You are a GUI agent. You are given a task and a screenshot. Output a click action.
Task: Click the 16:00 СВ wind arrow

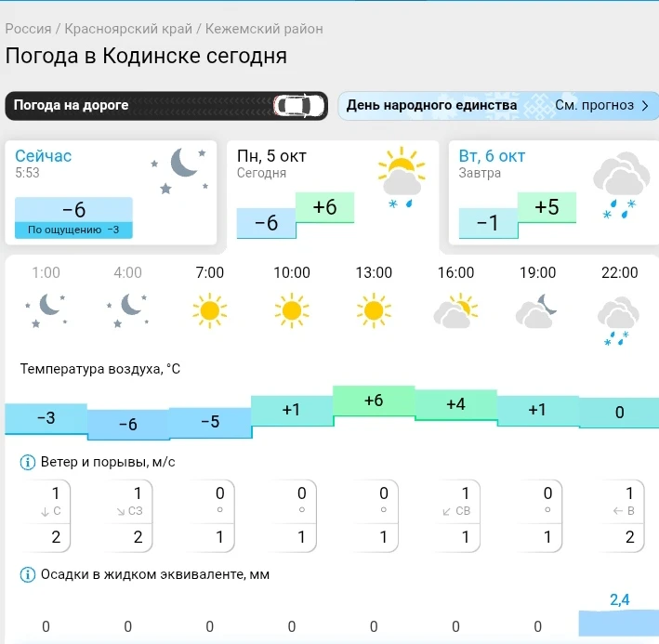[447, 512]
